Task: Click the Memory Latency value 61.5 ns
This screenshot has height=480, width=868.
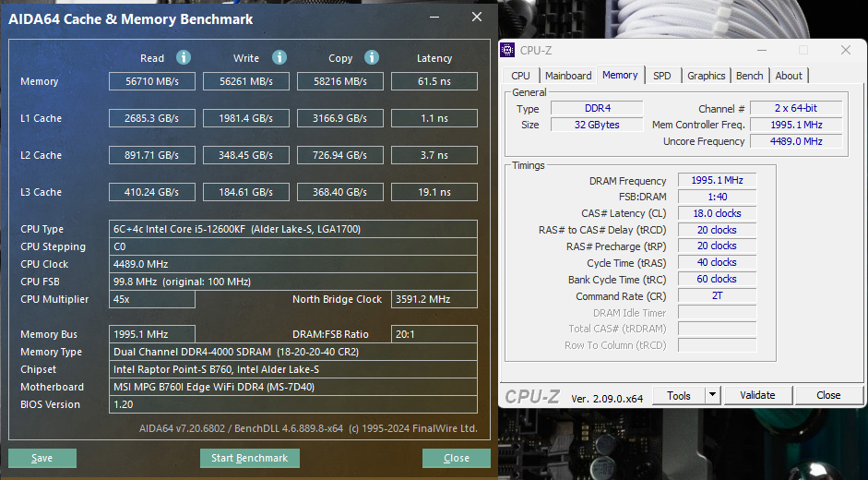Action: click(434, 81)
